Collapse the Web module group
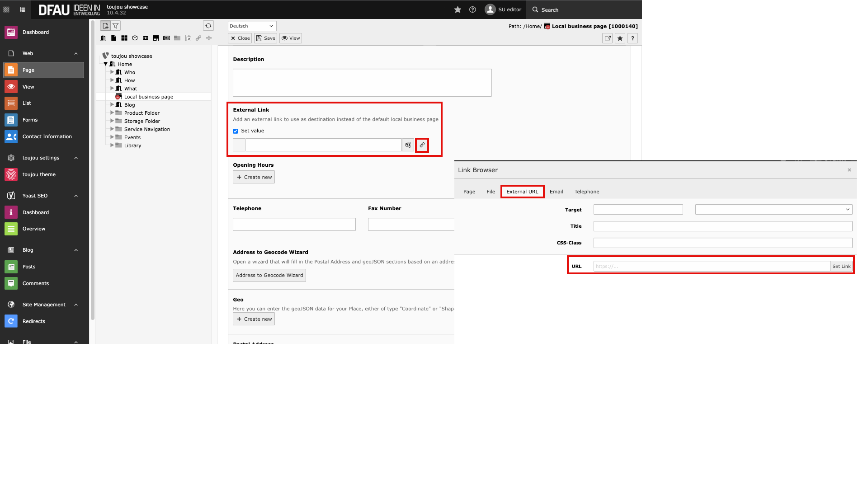This screenshot has height=488, width=868. coord(76,53)
